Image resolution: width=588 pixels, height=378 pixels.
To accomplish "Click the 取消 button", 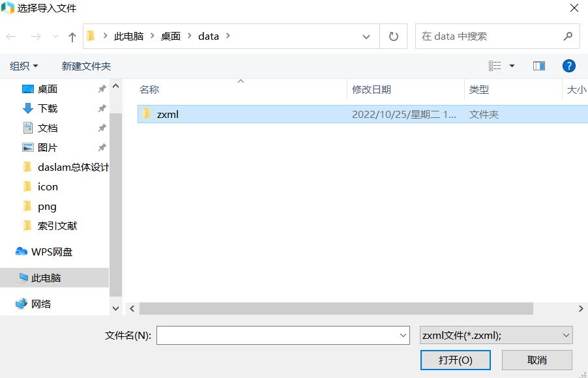I will coord(537,360).
